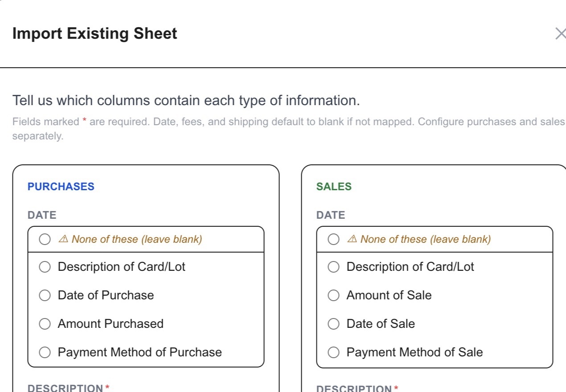Viewport: 566px width, 392px height.
Task: Select 'Payment Method of Purchase' radio option
Action: point(45,352)
